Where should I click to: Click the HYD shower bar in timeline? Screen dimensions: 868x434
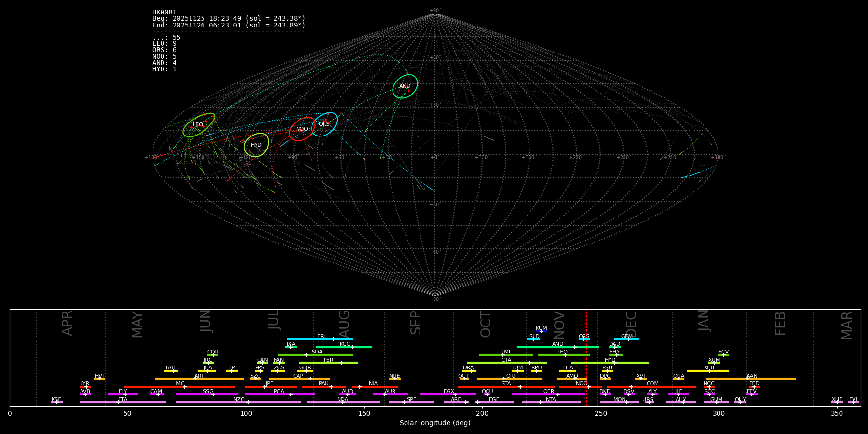610,363
